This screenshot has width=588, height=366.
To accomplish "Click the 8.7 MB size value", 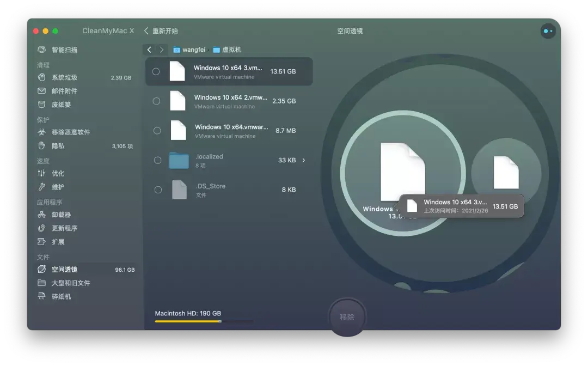I will tap(285, 131).
